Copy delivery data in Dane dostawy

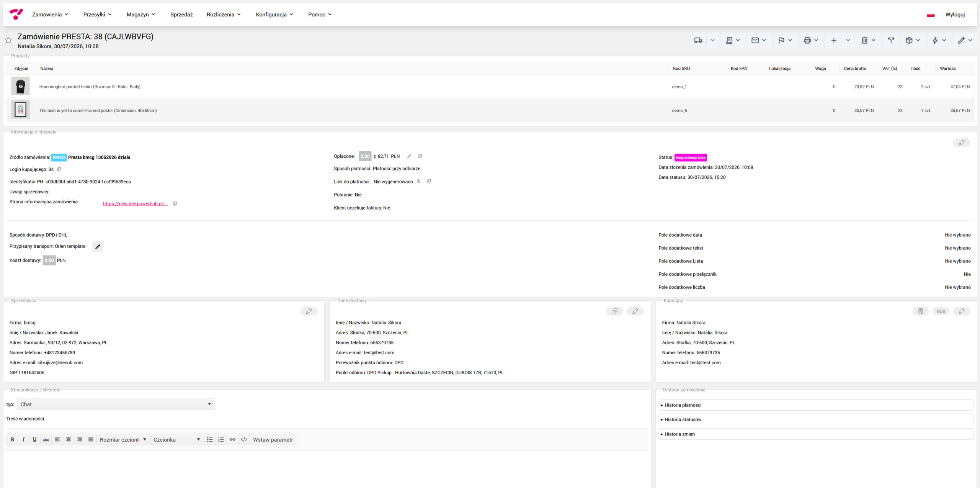click(614, 311)
